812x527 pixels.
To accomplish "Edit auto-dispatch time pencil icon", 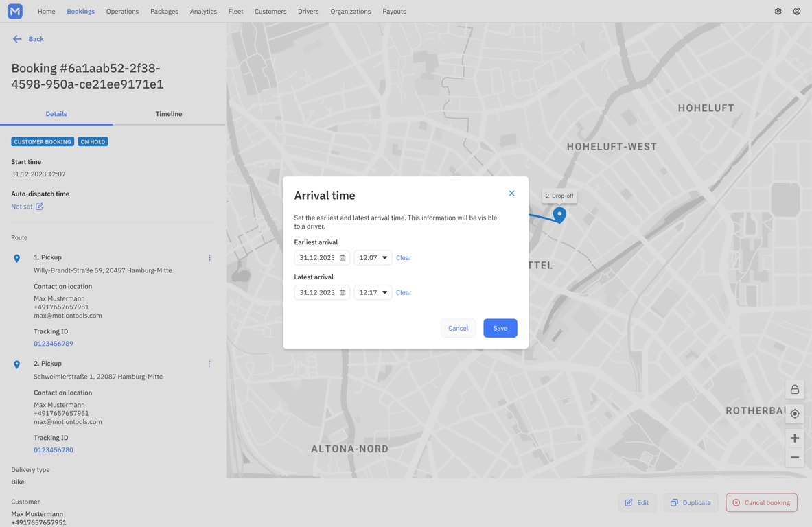I will click(39, 207).
